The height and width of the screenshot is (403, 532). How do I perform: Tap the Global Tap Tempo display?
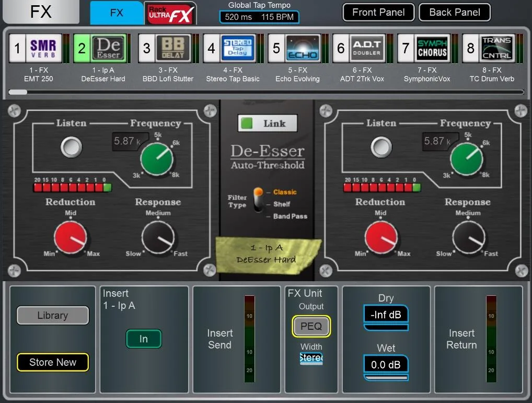point(259,17)
